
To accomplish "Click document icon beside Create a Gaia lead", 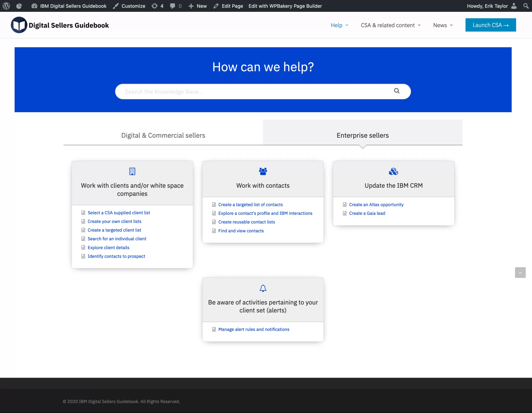I will tap(344, 213).
